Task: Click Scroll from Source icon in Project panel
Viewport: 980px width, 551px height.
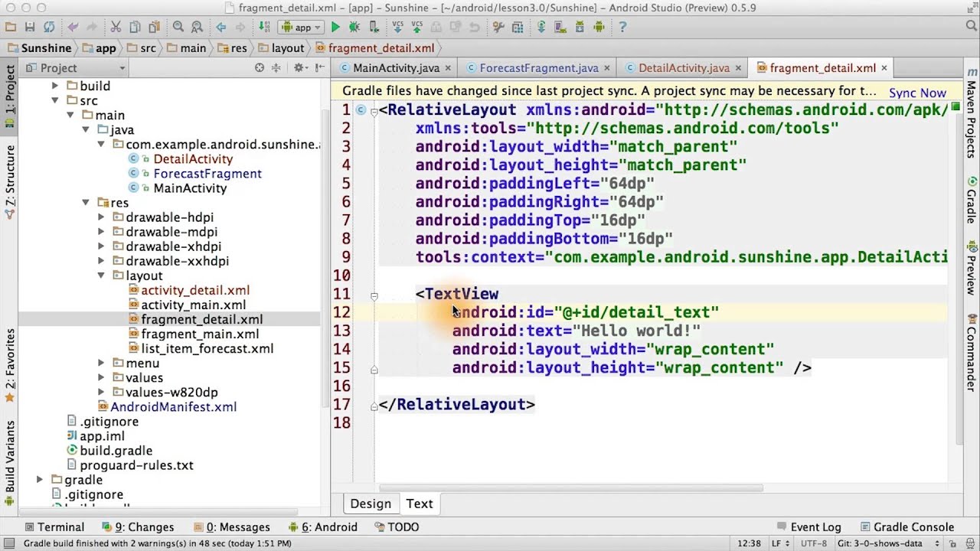Action: [x=260, y=68]
